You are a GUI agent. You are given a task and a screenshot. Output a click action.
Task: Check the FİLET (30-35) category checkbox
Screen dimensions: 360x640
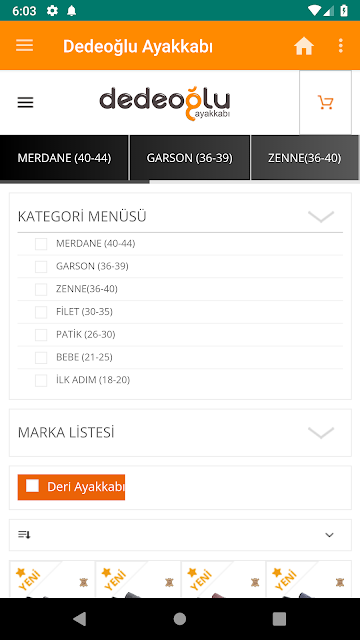pos(41,312)
